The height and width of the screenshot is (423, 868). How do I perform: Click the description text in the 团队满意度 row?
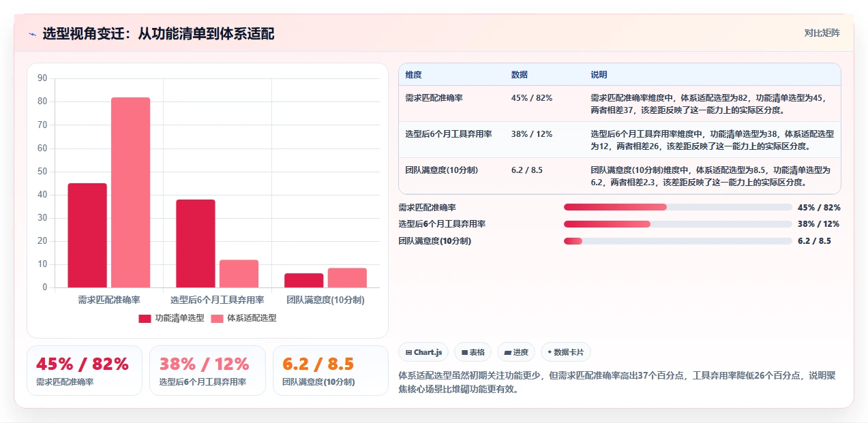tap(710, 176)
